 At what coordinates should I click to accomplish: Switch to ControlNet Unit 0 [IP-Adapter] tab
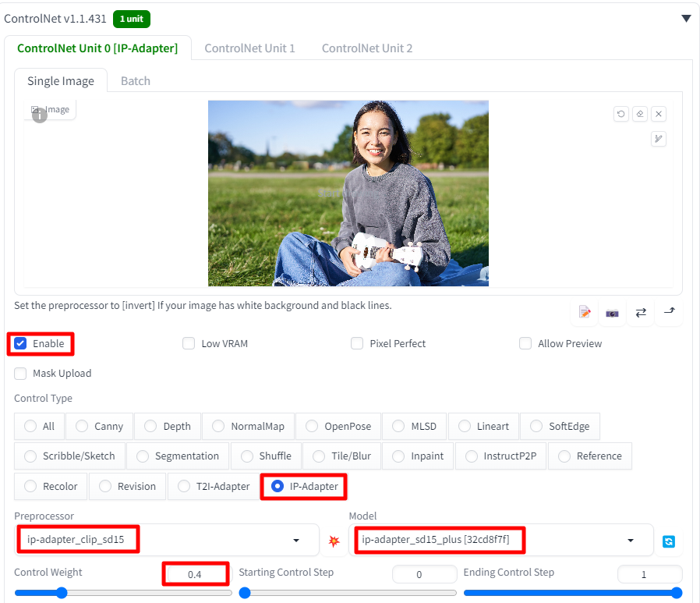click(97, 48)
